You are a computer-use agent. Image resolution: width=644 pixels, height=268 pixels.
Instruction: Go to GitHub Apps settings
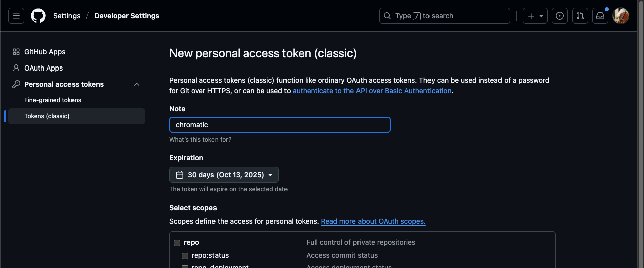[x=45, y=52]
